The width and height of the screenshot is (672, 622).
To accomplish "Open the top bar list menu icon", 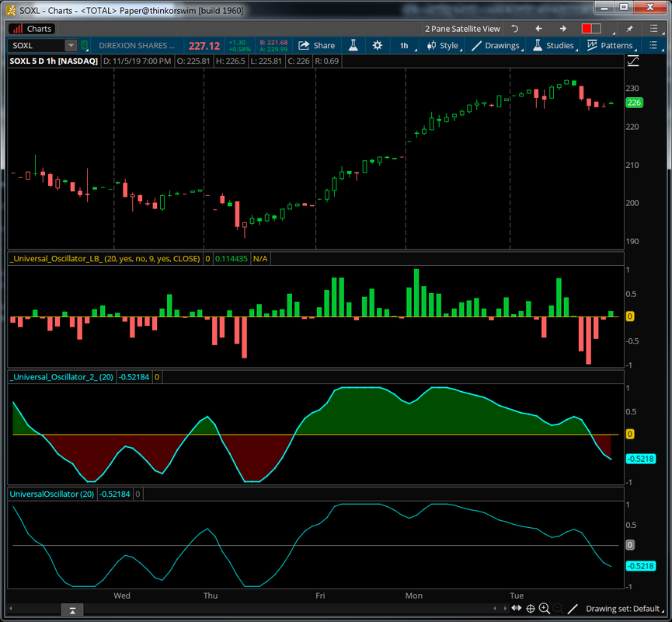I will pos(653,28).
